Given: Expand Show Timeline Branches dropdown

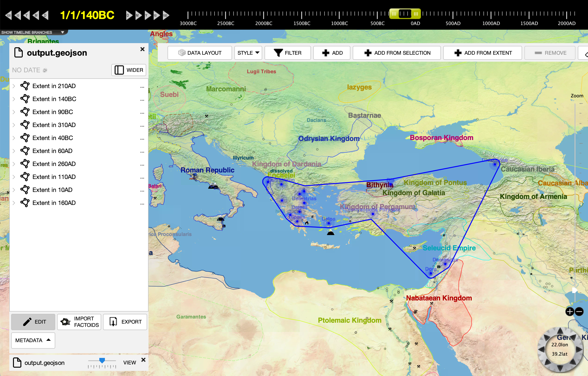Looking at the screenshot, I should [x=63, y=32].
